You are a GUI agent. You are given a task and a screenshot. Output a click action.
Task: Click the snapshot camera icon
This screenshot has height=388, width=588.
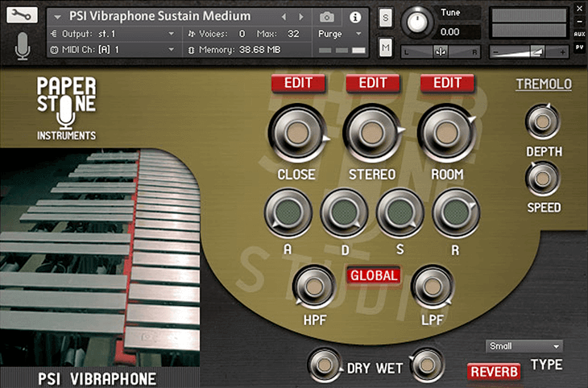coord(327,17)
